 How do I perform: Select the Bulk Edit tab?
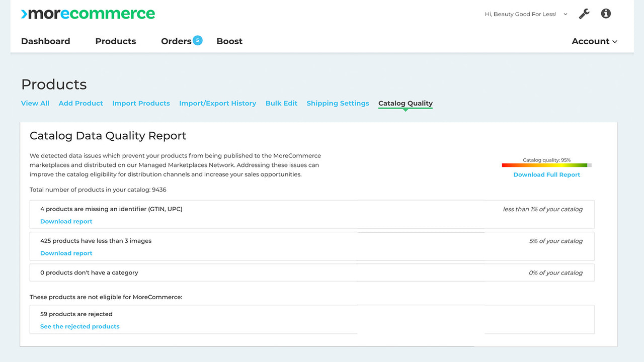[x=281, y=103]
